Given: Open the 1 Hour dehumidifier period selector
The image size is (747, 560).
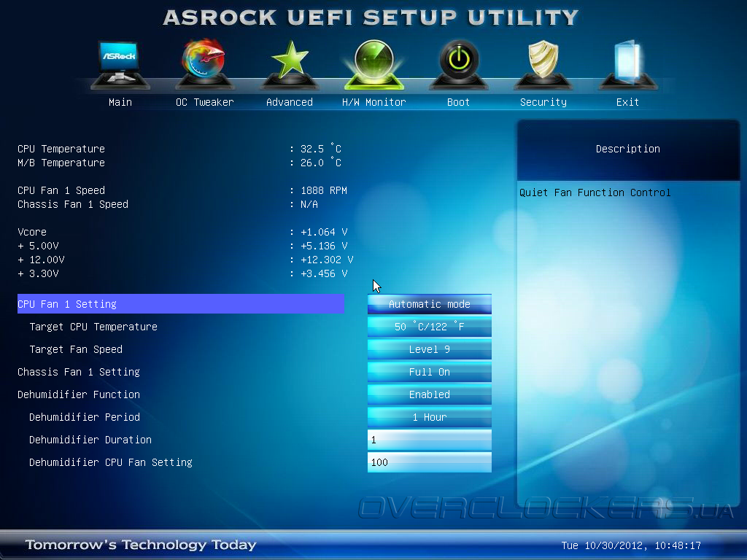Looking at the screenshot, I should click(x=429, y=417).
